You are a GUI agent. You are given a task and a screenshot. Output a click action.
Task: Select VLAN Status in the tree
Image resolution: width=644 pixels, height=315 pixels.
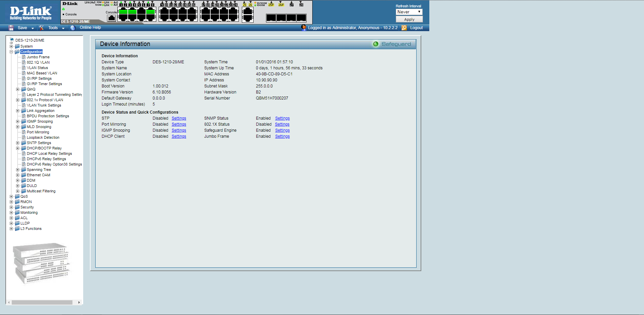37,68
